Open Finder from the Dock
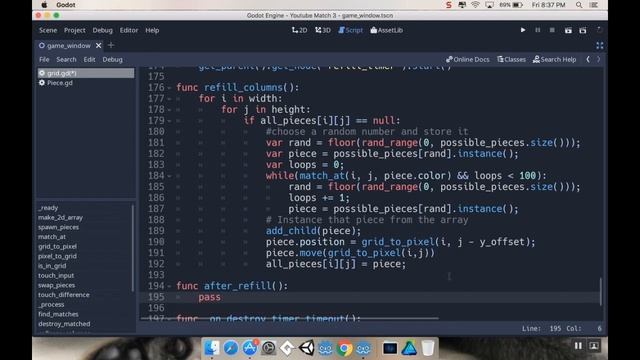 211,348
